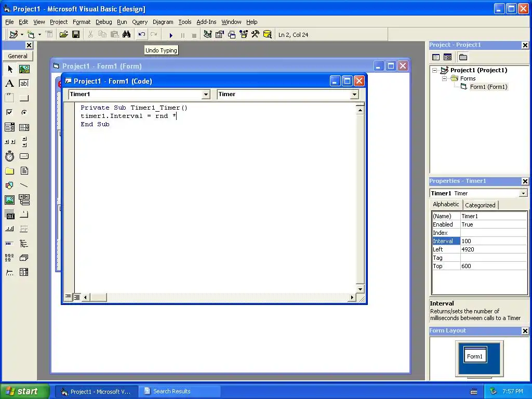This screenshot has width=532, height=399.
Task: Open the Debug menu
Action: 103,22
